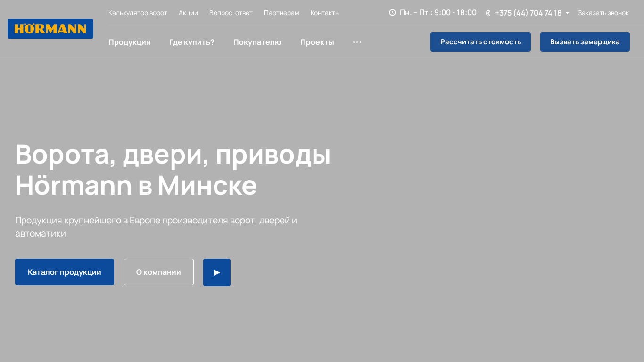Click Вызвать замерщика button

585,42
